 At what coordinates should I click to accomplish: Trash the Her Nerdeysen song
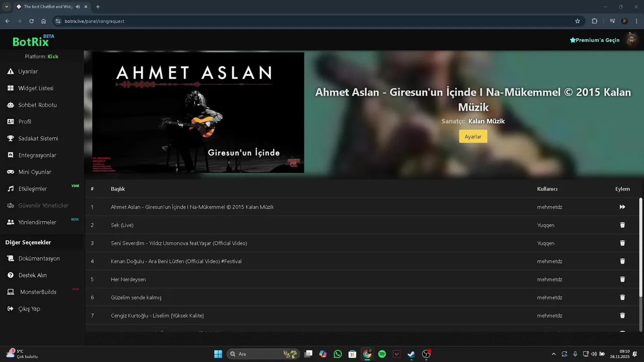click(622, 280)
